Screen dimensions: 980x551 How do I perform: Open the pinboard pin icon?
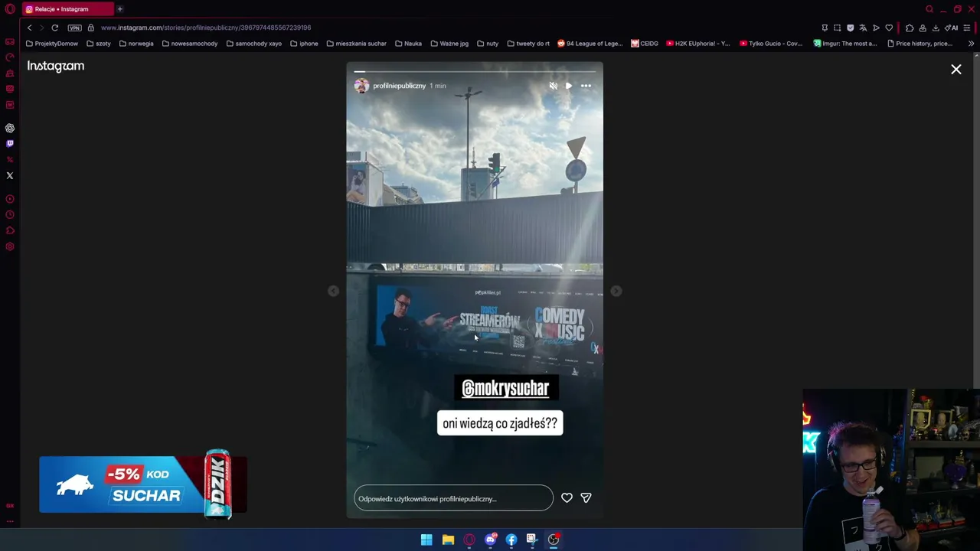825,28
